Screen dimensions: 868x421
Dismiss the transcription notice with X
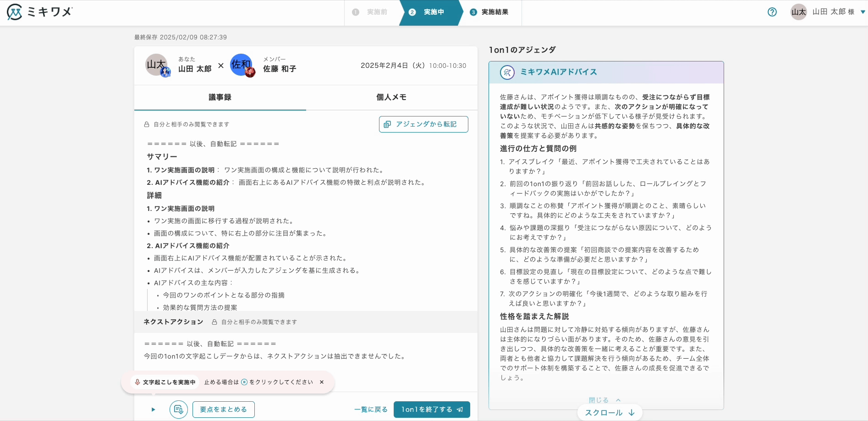tap(322, 382)
